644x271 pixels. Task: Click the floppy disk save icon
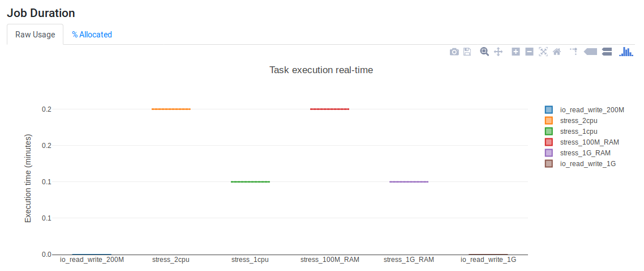[x=467, y=52]
